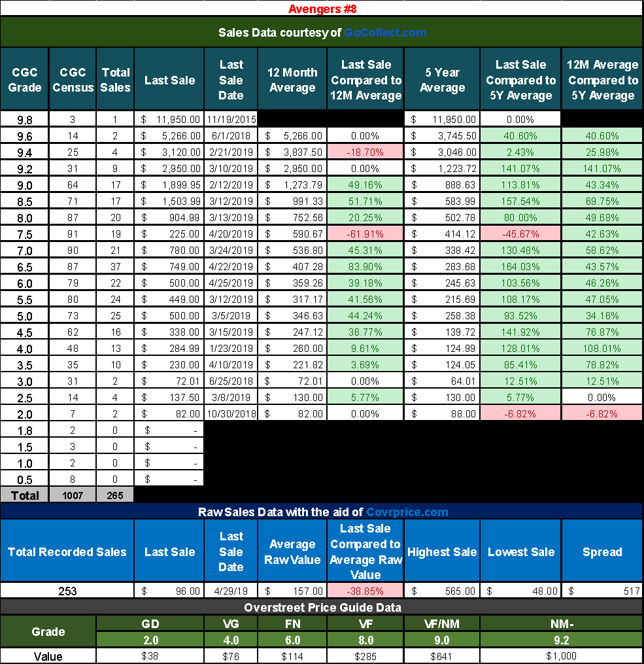Click the $285 VF value
The height and width of the screenshot is (664, 644).
point(365,656)
